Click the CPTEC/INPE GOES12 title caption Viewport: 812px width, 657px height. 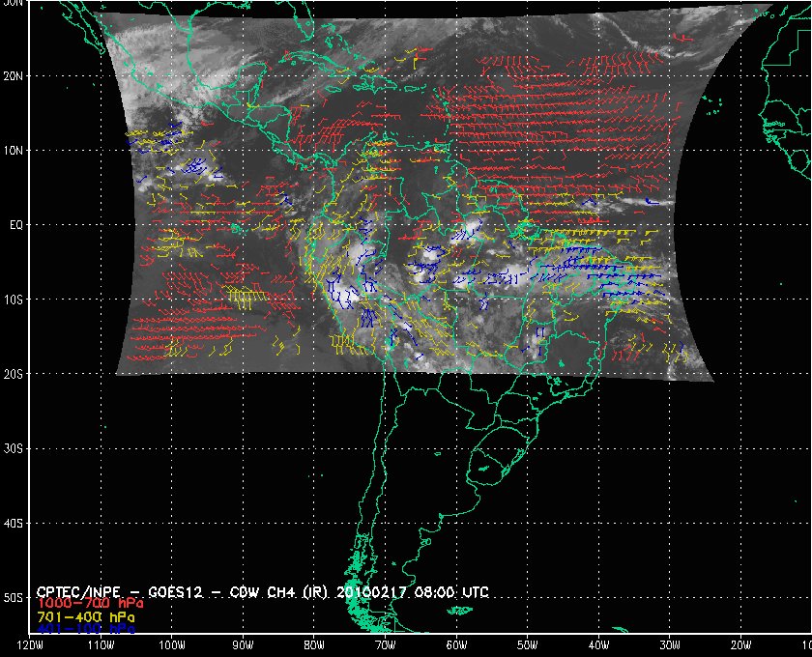(263, 591)
